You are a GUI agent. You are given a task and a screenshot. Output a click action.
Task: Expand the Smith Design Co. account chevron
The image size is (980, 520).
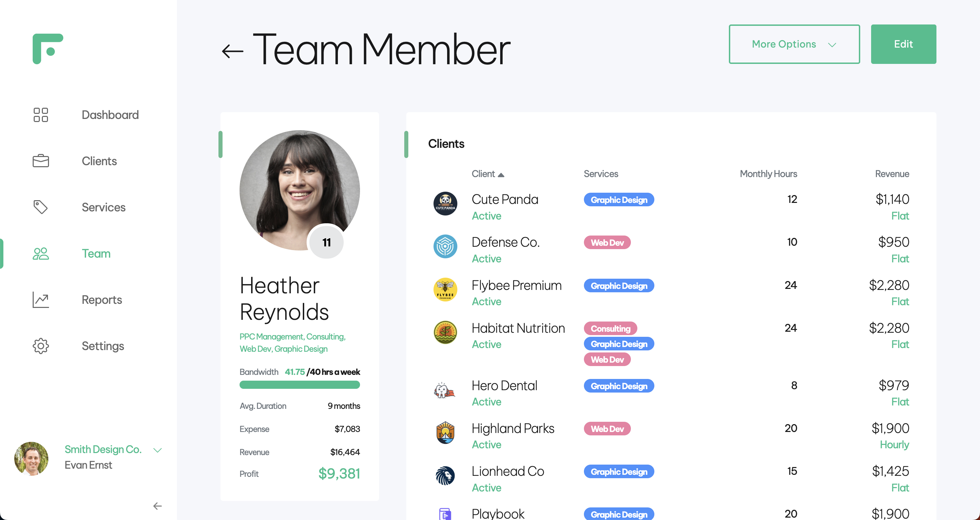tap(158, 450)
